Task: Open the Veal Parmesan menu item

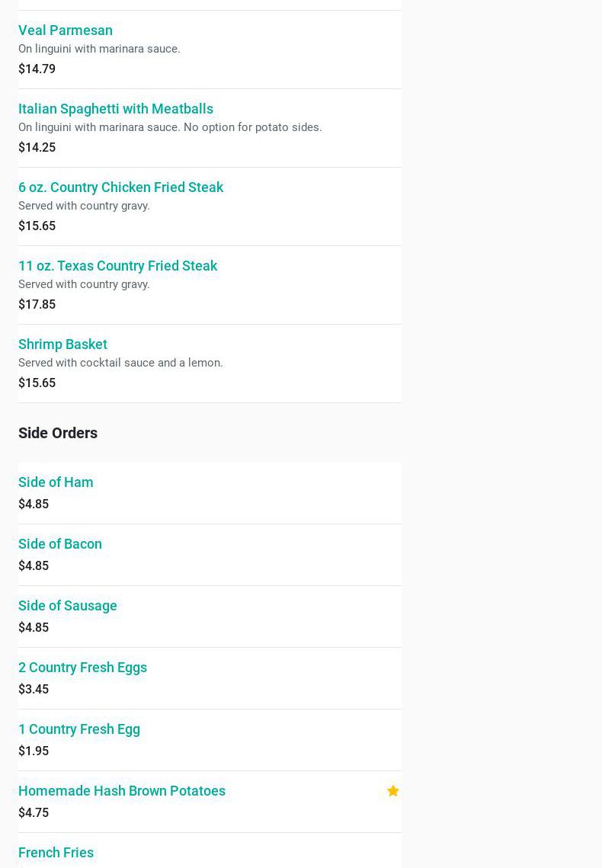Action: click(x=66, y=30)
